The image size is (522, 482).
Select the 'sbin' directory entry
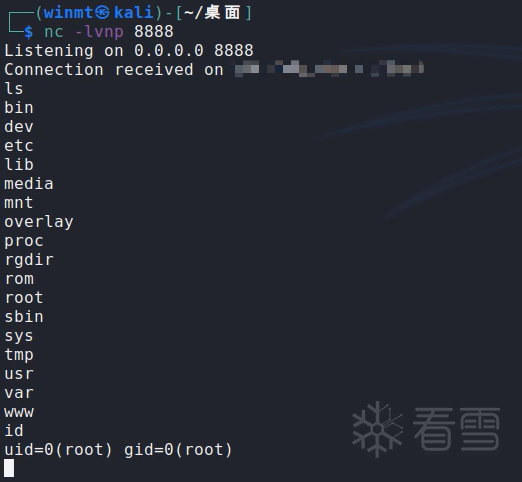pos(24,317)
